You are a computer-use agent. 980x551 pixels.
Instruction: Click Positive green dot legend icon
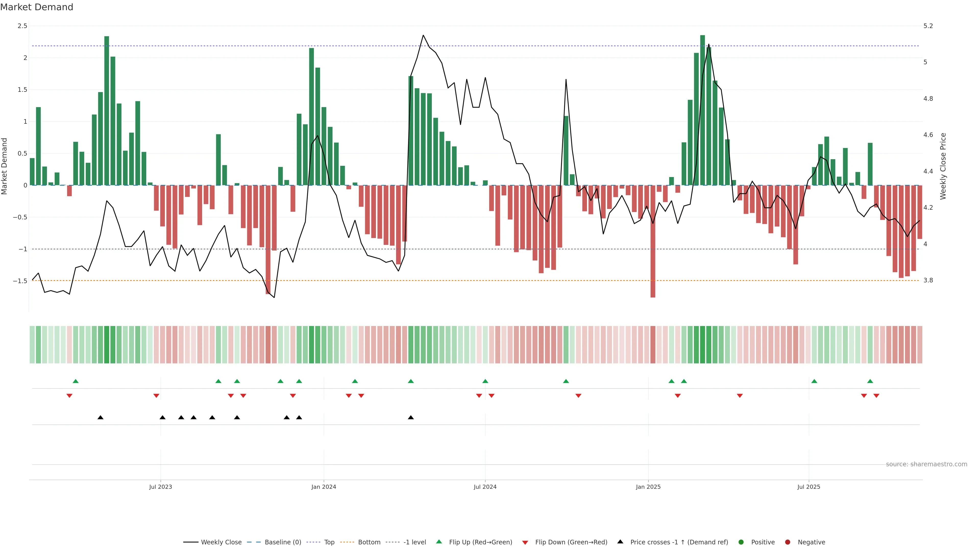tap(741, 542)
